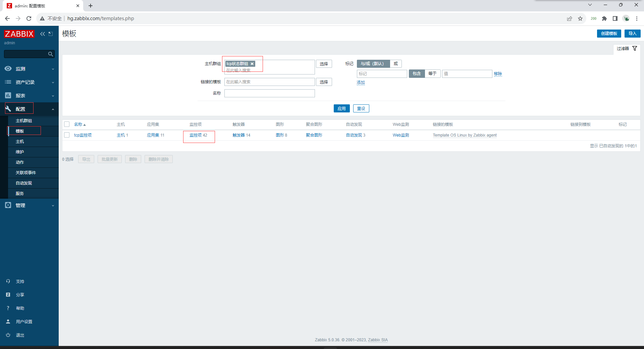Open 主机 under the 配置 menu

tap(20, 142)
